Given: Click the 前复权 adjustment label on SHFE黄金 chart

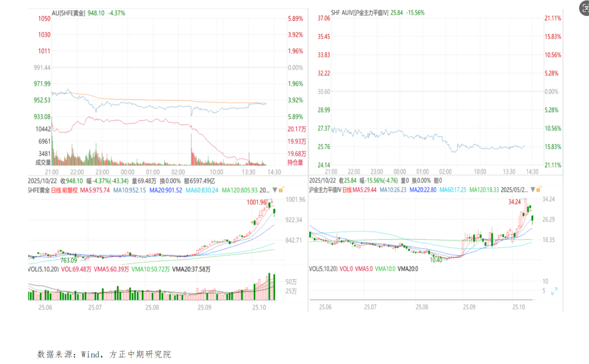Looking at the screenshot, I should tap(70, 190).
